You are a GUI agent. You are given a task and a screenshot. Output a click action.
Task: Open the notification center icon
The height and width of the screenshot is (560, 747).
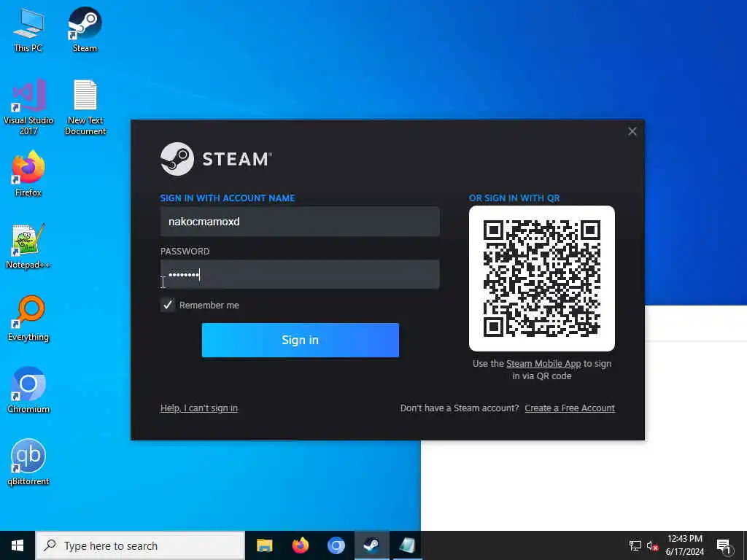pyautogui.click(x=724, y=545)
